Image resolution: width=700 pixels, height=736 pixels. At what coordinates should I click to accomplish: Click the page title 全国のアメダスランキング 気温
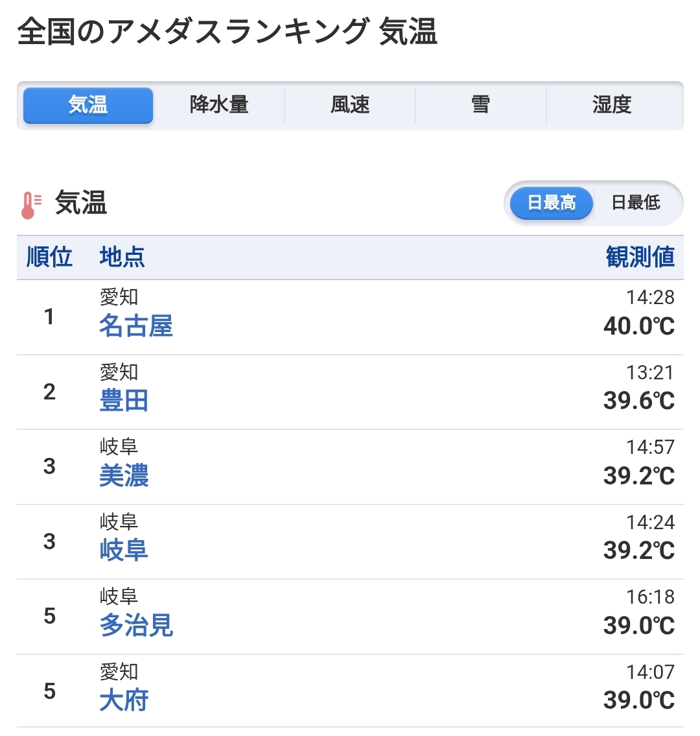tap(227, 32)
